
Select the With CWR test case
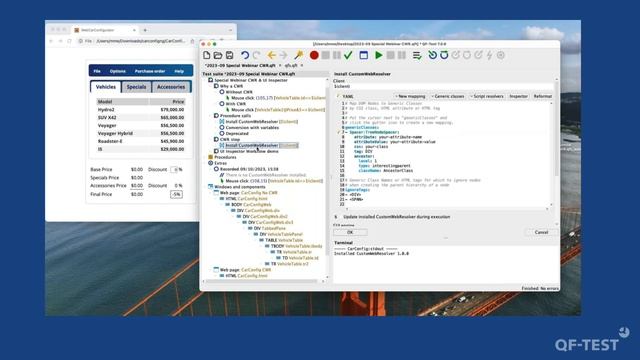coord(236,104)
